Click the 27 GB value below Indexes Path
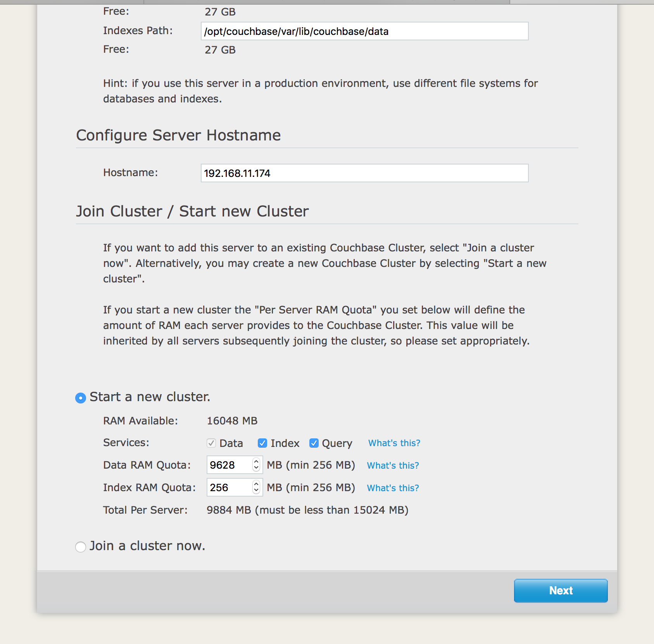 pyautogui.click(x=220, y=50)
